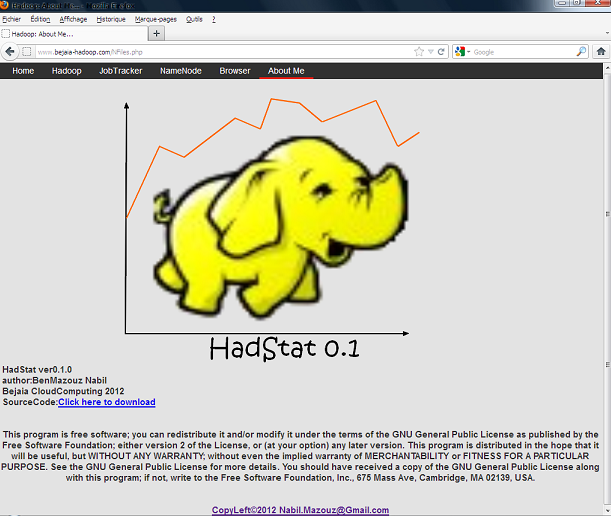Click the Click here to download link
611x516 pixels.
107,402
